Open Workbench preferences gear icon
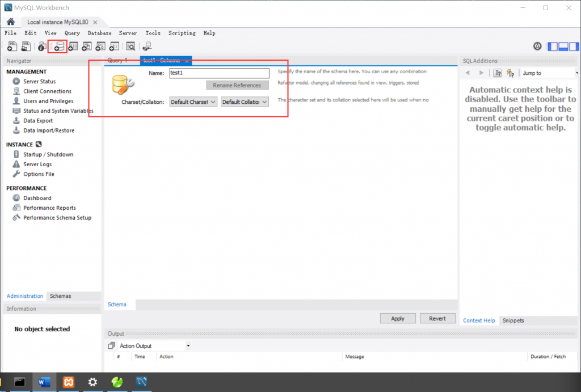 point(537,47)
